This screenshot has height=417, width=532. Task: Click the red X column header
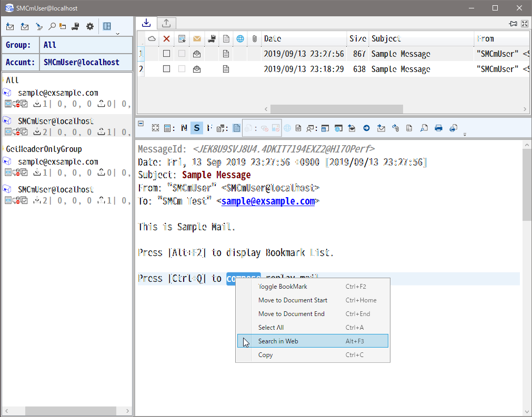tap(166, 38)
